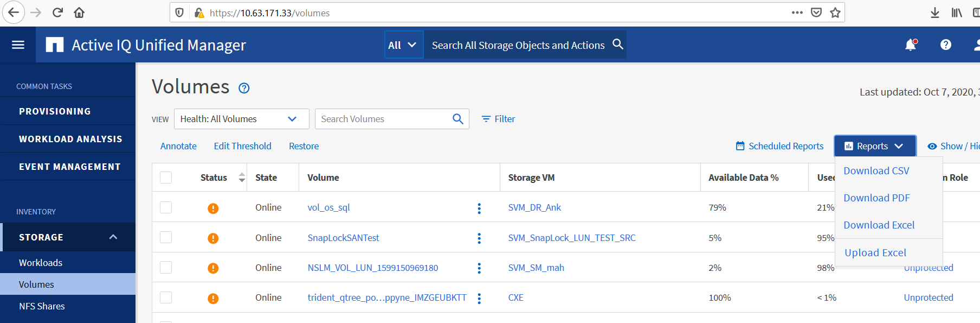Image resolution: width=980 pixels, height=323 pixels.
Task: Click the search magnifier in Search Volumes
Action: [x=457, y=119]
